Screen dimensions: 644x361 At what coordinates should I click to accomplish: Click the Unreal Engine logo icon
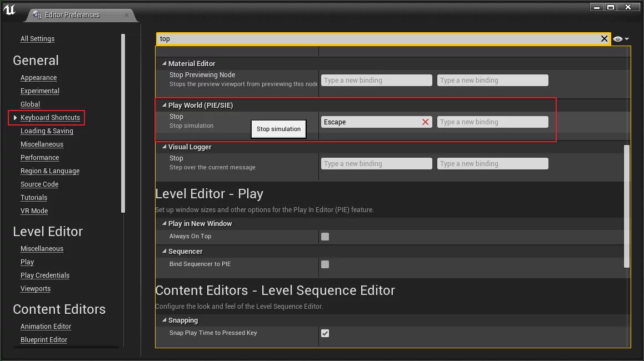[x=9, y=9]
